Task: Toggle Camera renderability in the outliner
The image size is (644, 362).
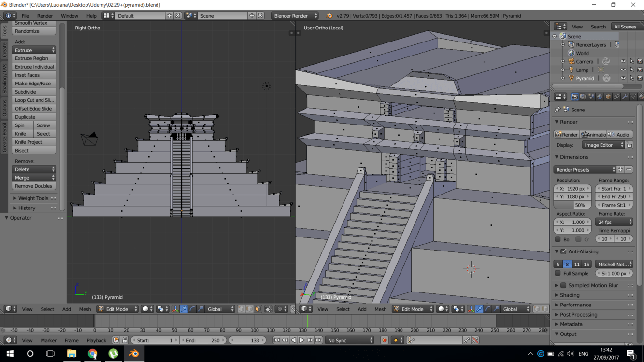Action: (640, 61)
